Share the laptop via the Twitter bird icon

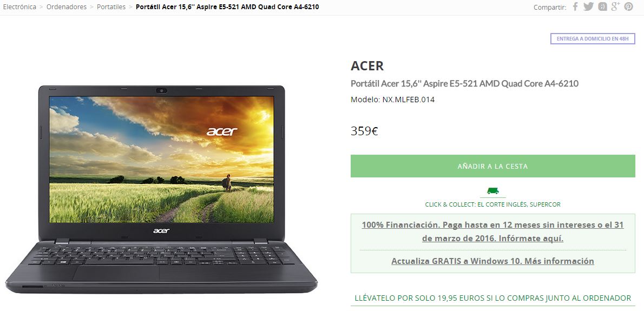click(x=589, y=6)
